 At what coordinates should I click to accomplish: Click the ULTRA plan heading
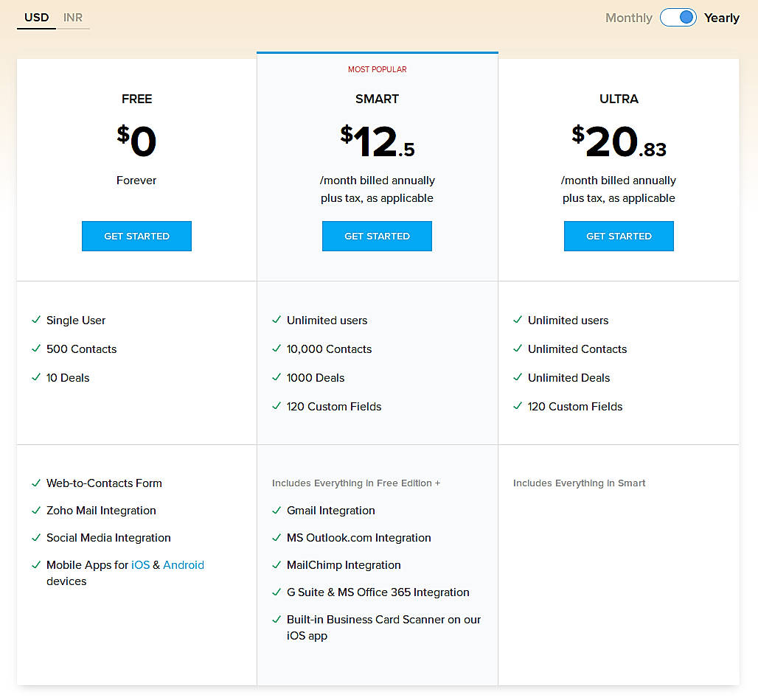coord(619,99)
